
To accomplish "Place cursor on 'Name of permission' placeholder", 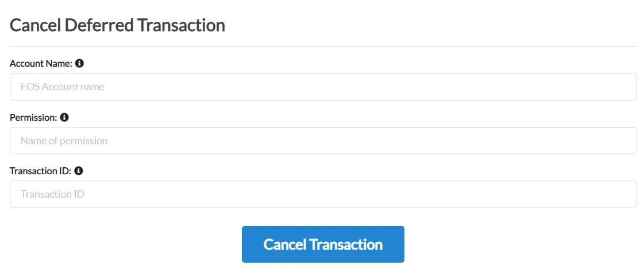I will [x=64, y=141].
